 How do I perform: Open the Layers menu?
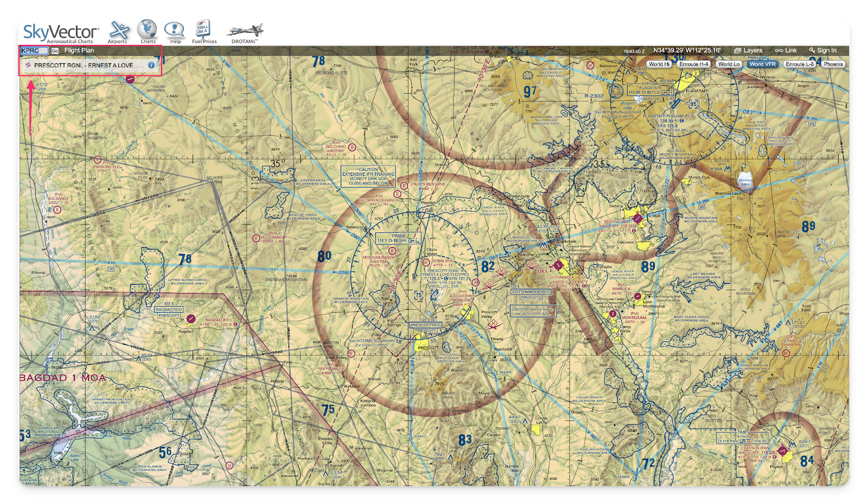tap(748, 50)
